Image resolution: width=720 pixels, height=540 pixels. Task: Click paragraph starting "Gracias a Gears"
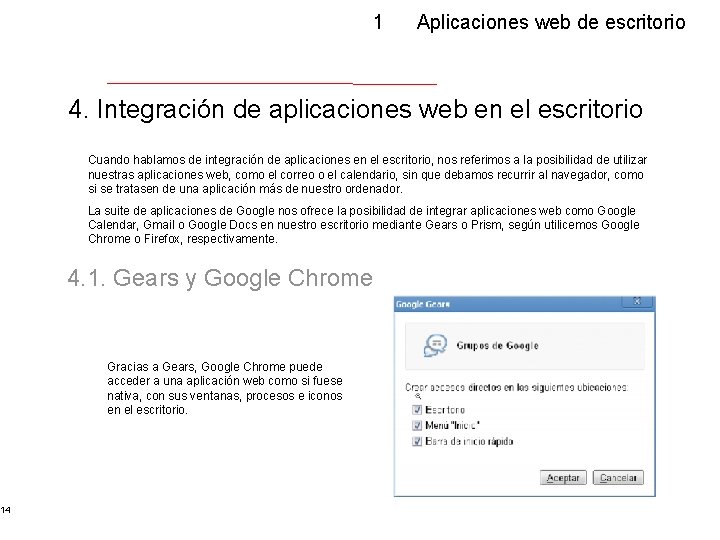coord(225,388)
